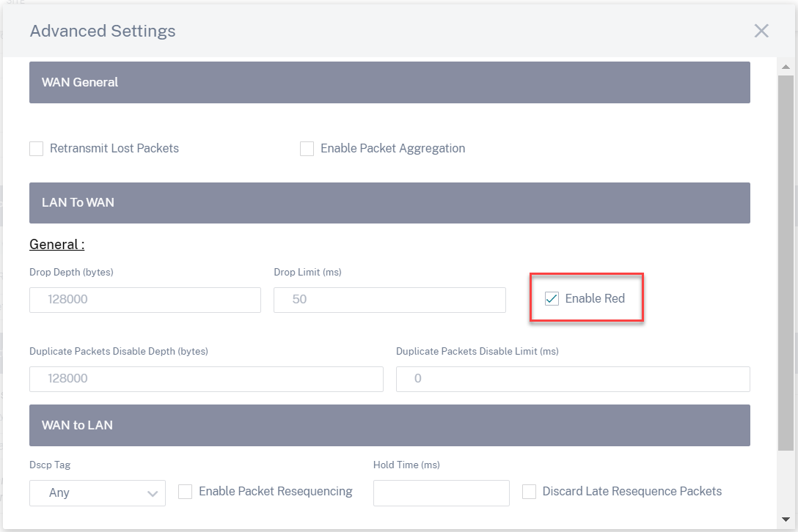Check Discard Late Resequence Packets
Screen dimensions: 798x532
tap(530, 492)
